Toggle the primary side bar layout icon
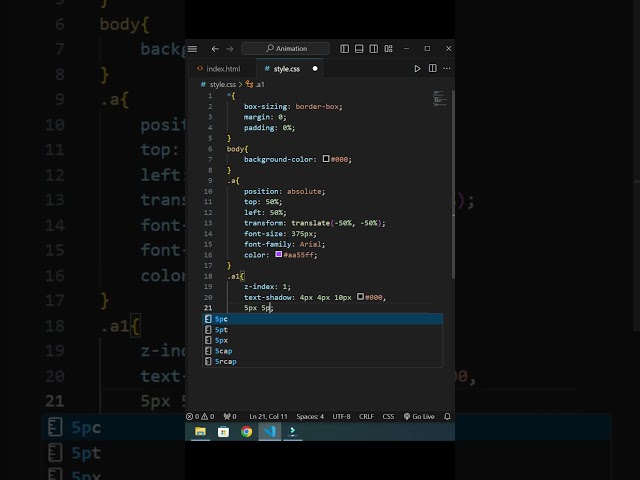Image resolution: width=640 pixels, height=480 pixels. pos(344,49)
